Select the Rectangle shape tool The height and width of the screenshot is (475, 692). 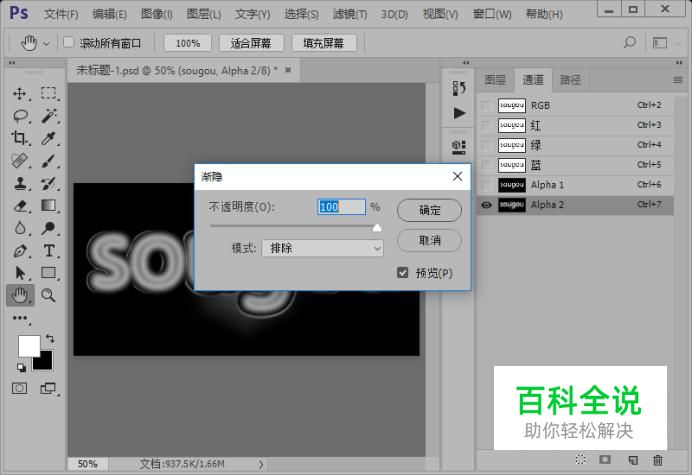[x=48, y=273]
